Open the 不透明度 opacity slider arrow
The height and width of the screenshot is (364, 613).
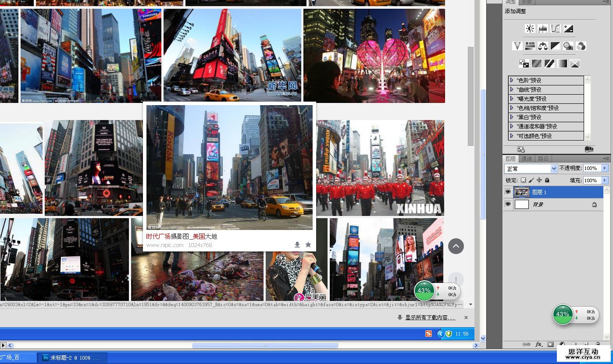(605, 168)
